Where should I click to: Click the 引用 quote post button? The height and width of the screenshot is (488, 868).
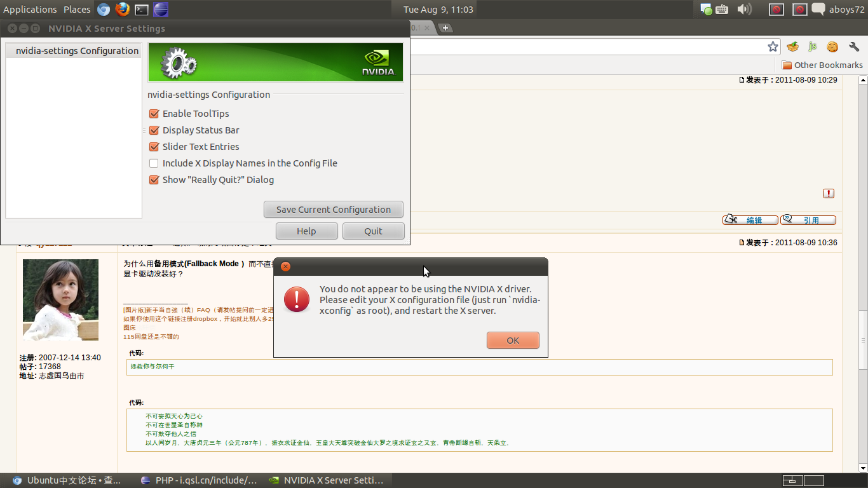click(x=808, y=220)
